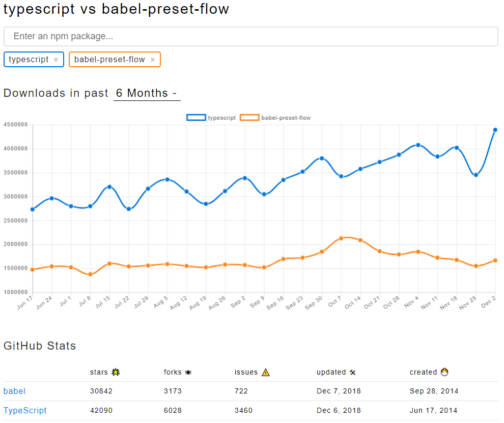Select the babel-preset-flow package tag

click(x=109, y=60)
